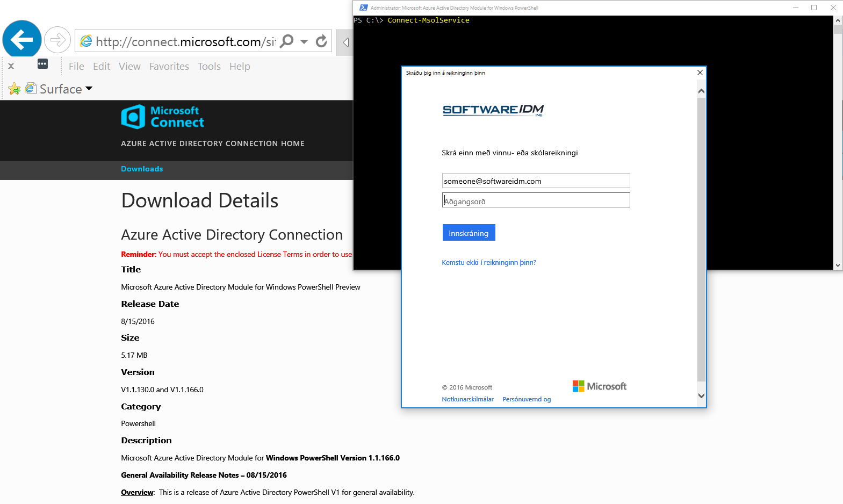Click the Internet Explorer page icon in address bar

point(86,41)
